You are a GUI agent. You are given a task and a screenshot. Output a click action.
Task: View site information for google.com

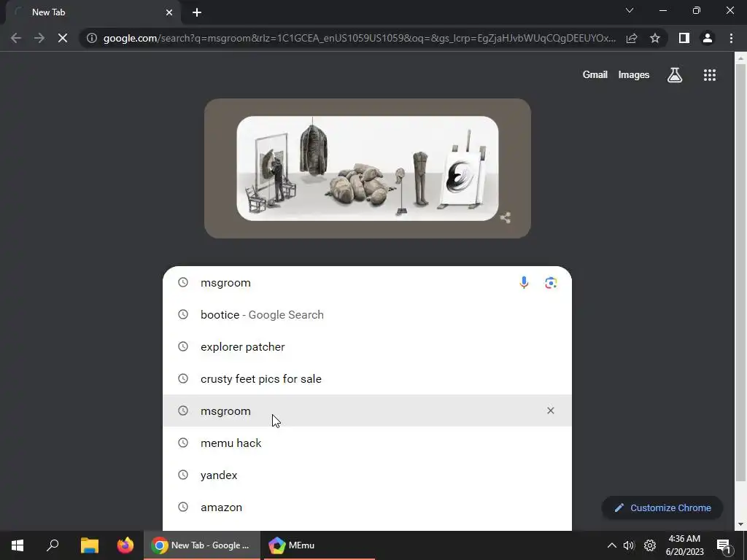pos(91,38)
